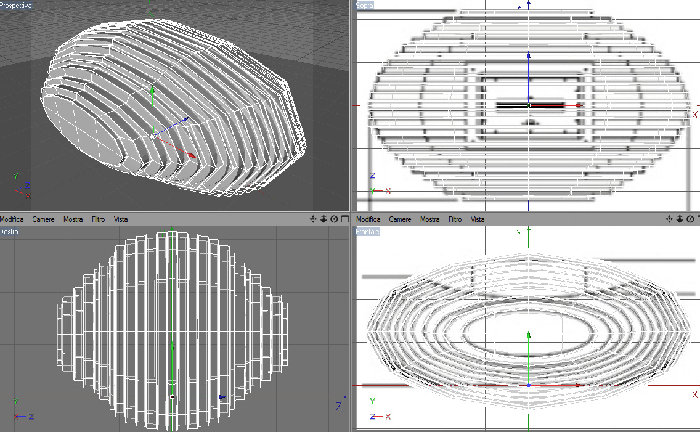The height and width of the screenshot is (432, 700).
Task: Open Filtro menu of bottom-right viewport
Action: [x=455, y=219]
